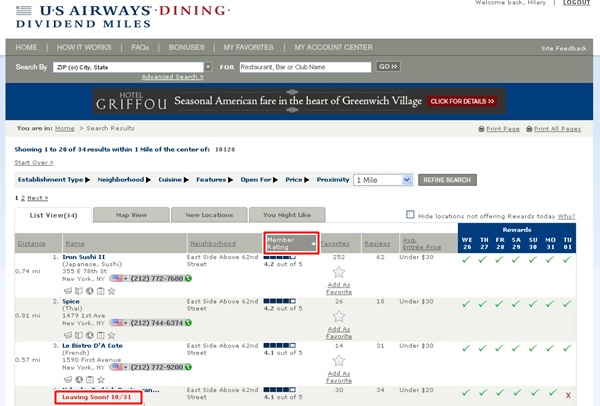
Task: Click the megaphone icon under Spice
Action: (68, 336)
